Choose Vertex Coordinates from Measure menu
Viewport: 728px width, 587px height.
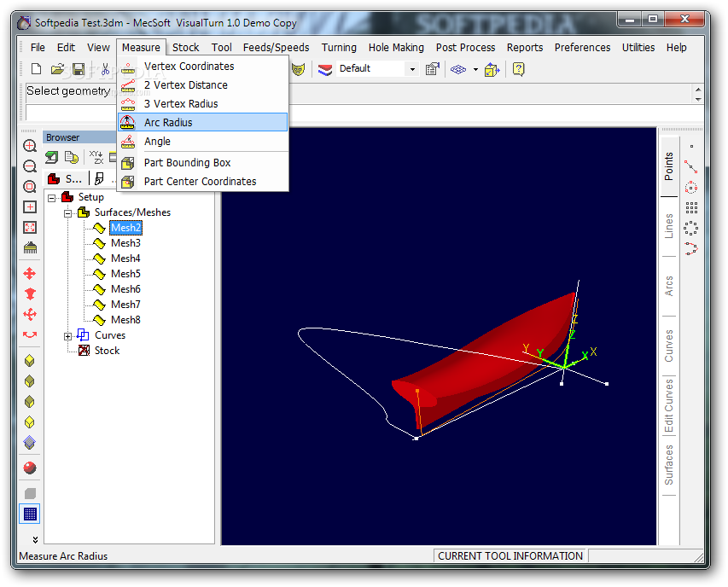(x=203, y=67)
